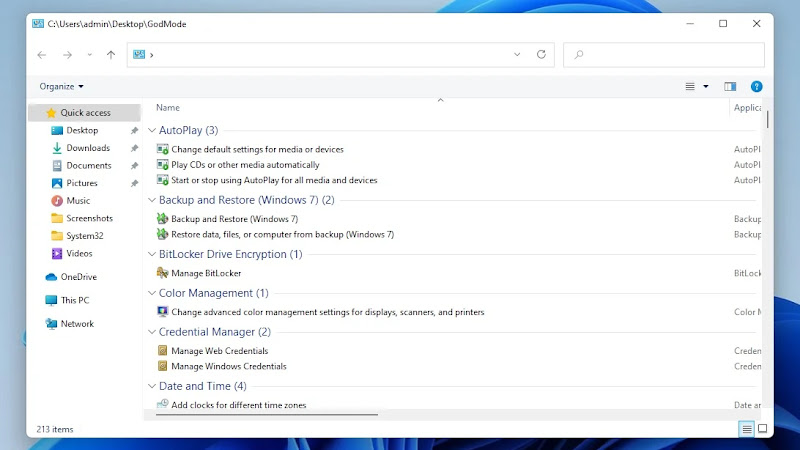The height and width of the screenshot is (450, 800).
Task: Select OneDrive in the navigation pane
Action: click(x=78, y=277)
